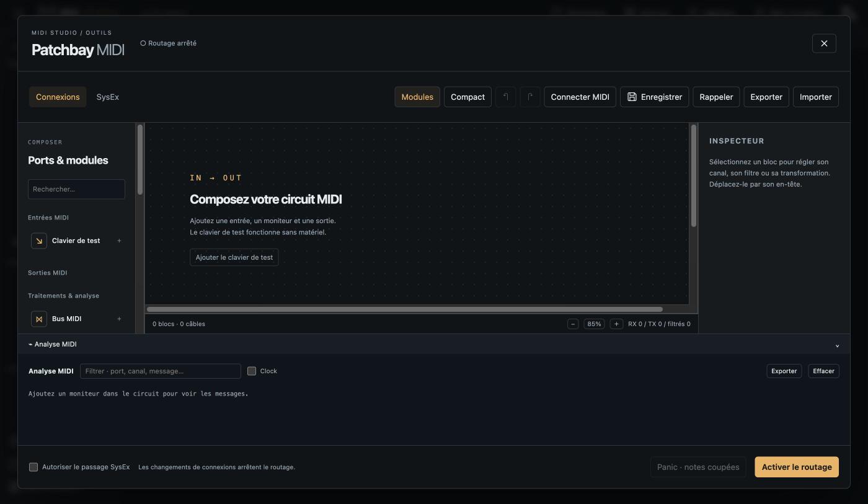The width and height of the screenshot is (868, 504).
Task: Focus the Rechercher search field
Action: coord(76,189)
